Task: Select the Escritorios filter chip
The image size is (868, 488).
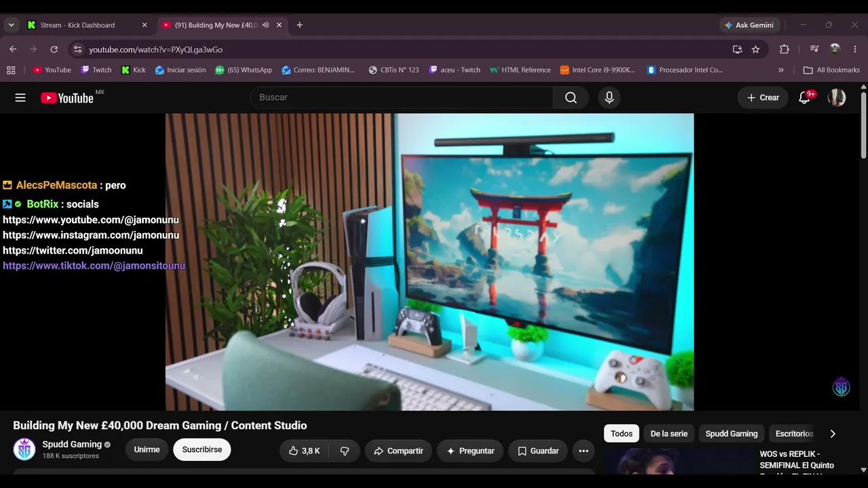Action: tap(794, 434)
